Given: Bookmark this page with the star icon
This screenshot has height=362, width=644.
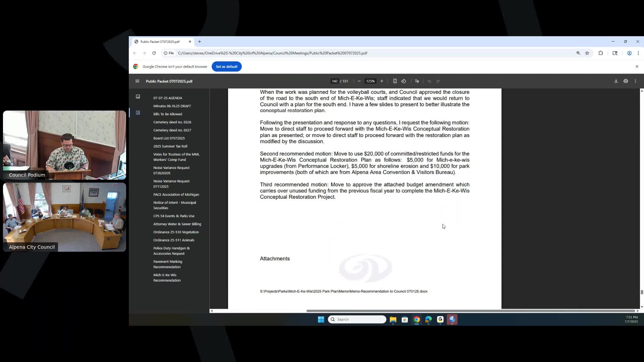Looking at the screenshot, I should (587, 53).
